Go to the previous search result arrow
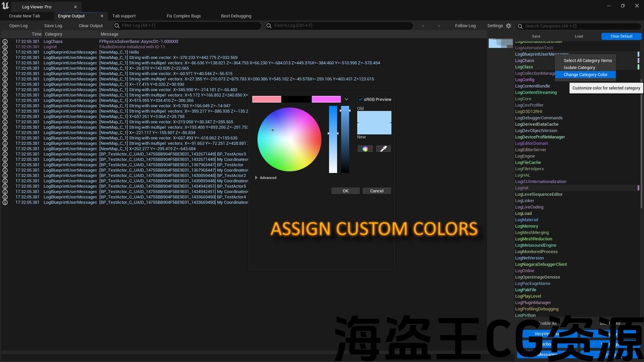This screenshot has height=362, width=644. point(423,26)
